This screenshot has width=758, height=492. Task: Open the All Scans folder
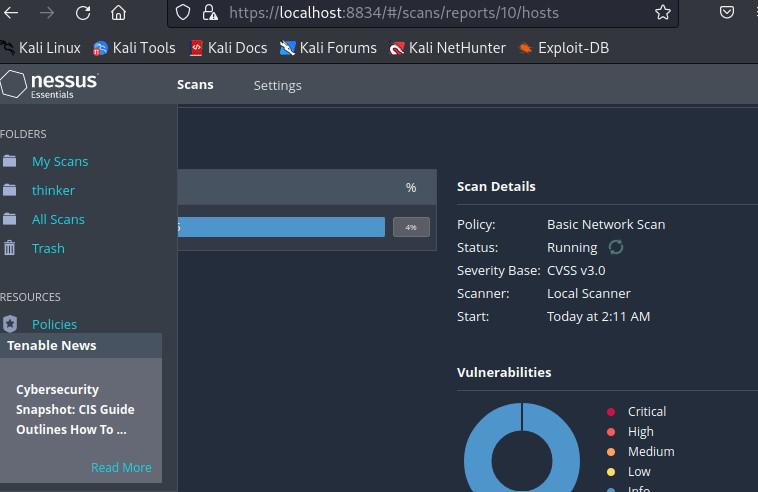[58, 219]
